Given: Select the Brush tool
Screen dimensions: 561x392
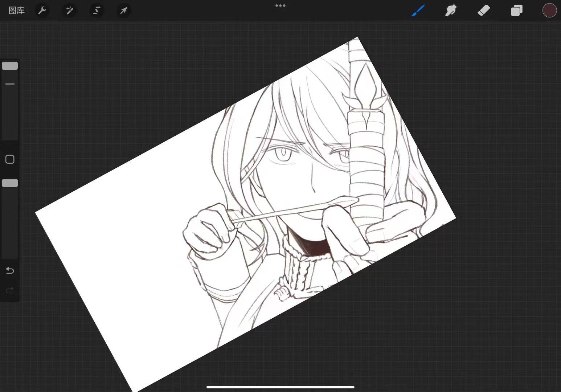Looking at the screenshot, I should (418, 11).
